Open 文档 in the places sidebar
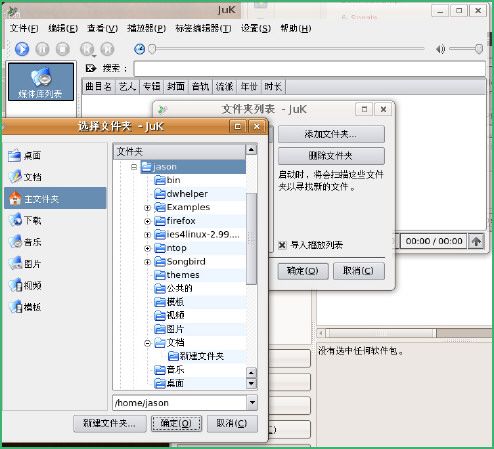The image size is (494, 449). pyautogui.click(x=24, y=177)
